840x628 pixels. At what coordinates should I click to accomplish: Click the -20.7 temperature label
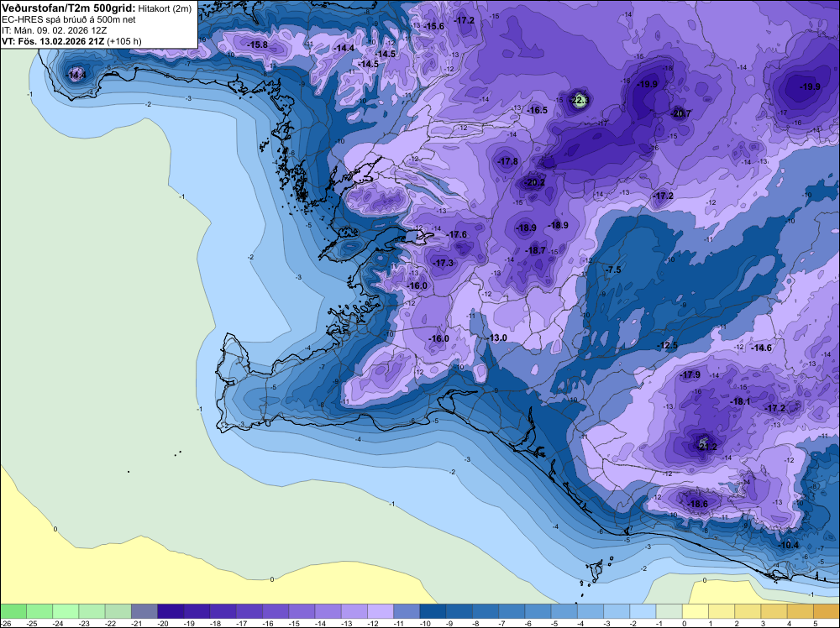point(681,113)
